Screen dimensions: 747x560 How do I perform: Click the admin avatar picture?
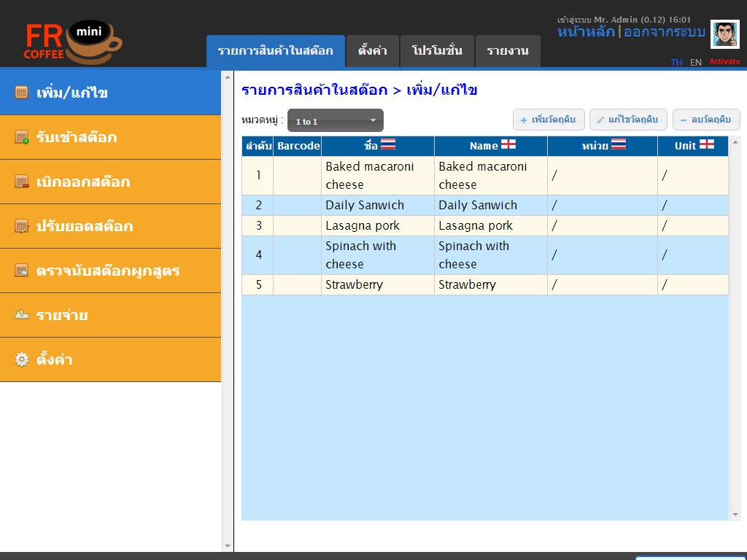(x=724, y=34)
